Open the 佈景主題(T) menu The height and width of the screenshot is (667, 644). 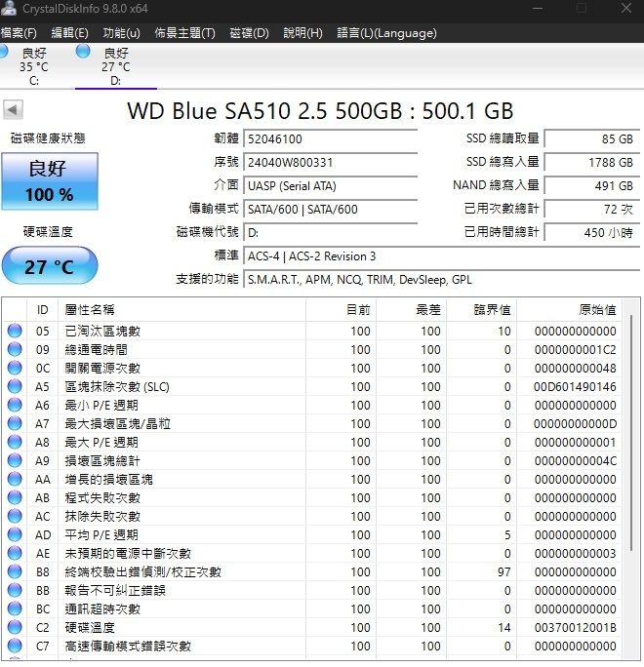click(184, 33)
